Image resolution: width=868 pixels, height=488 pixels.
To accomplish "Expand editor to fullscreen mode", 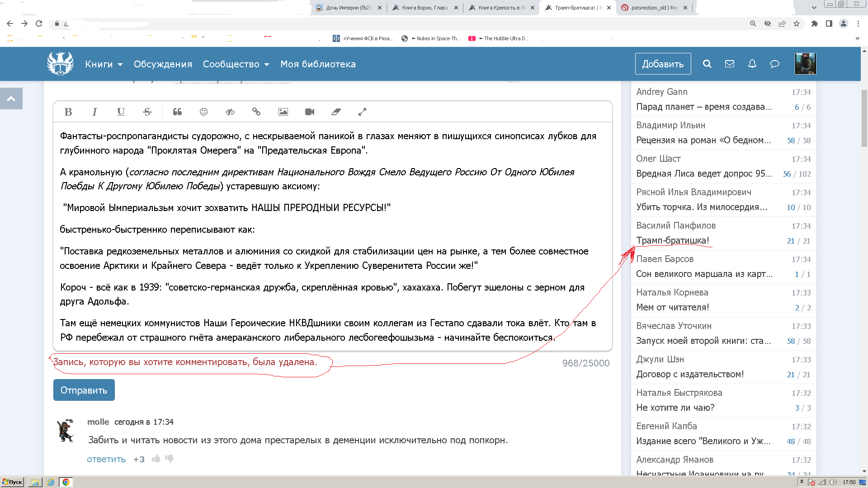I will pos(362,112).
